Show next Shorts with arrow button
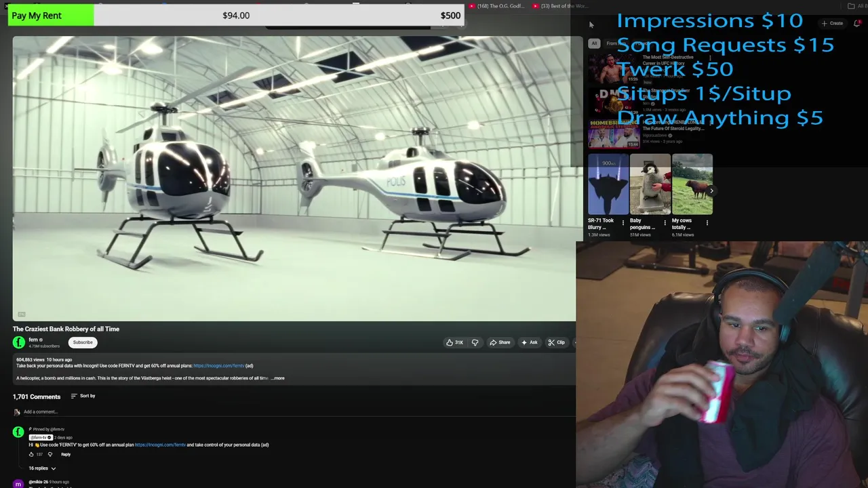The height and width of the screenshot is (488, 868). pos(711,191)
